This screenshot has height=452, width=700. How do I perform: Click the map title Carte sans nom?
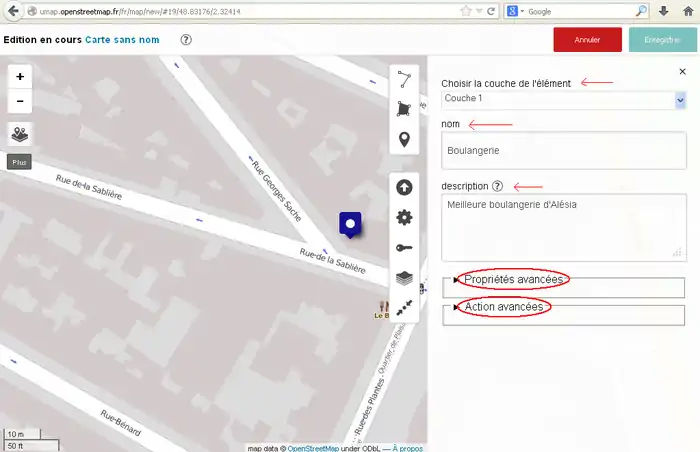[122, 40]
